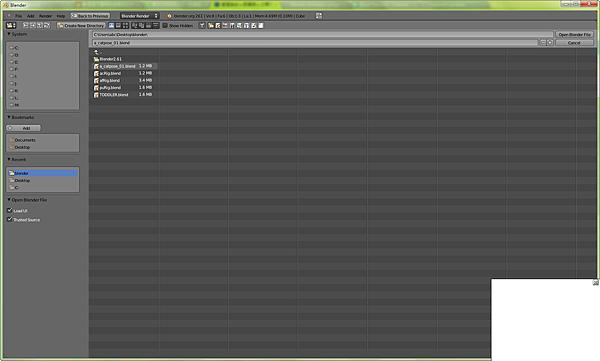Decrement the file name number
600x361 pixels.
click(543, 43)
